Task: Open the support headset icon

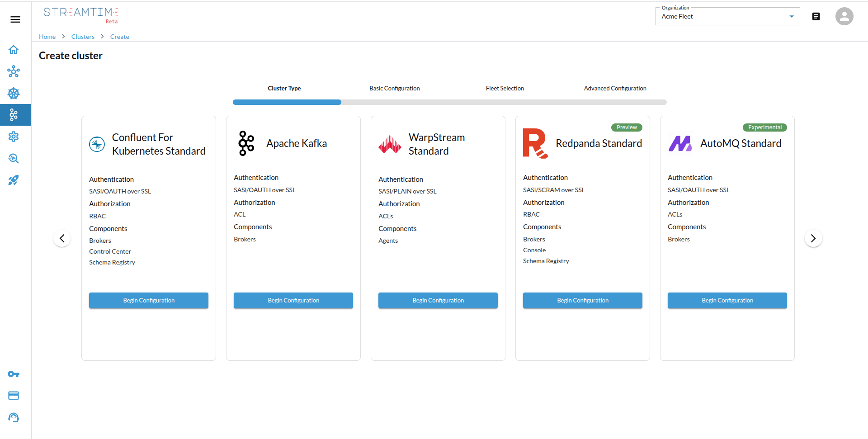Action: [x=14, y=417]
